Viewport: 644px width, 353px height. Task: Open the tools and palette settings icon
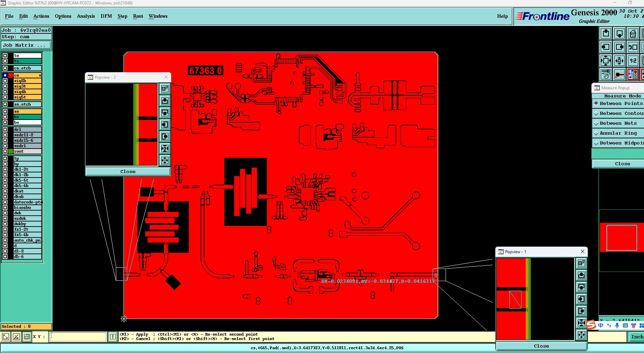606,74
